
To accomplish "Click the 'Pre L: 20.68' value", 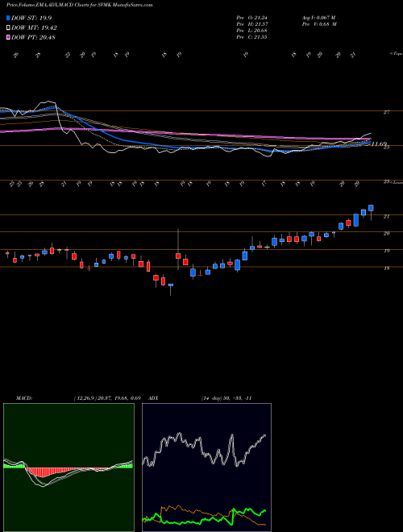I will 251,31.
